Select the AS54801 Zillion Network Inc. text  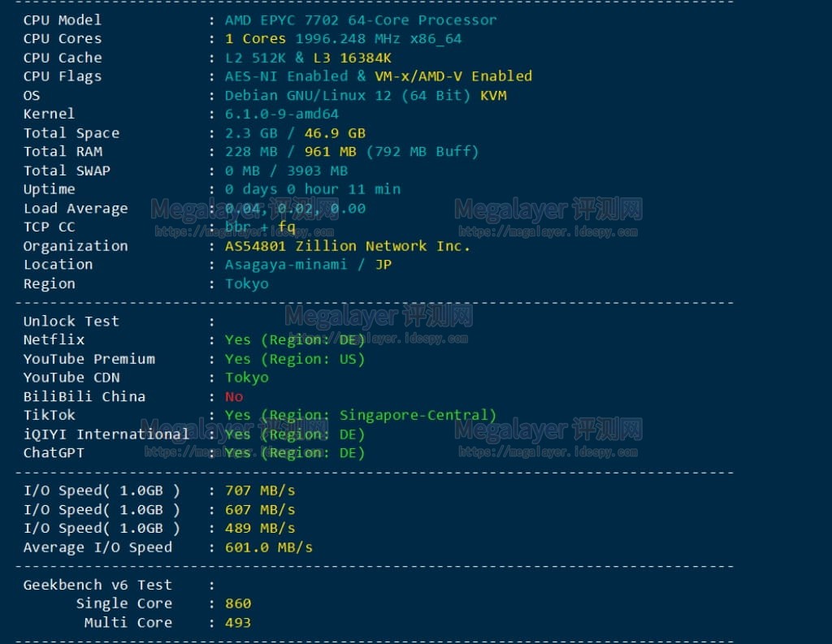coord(348,246)
